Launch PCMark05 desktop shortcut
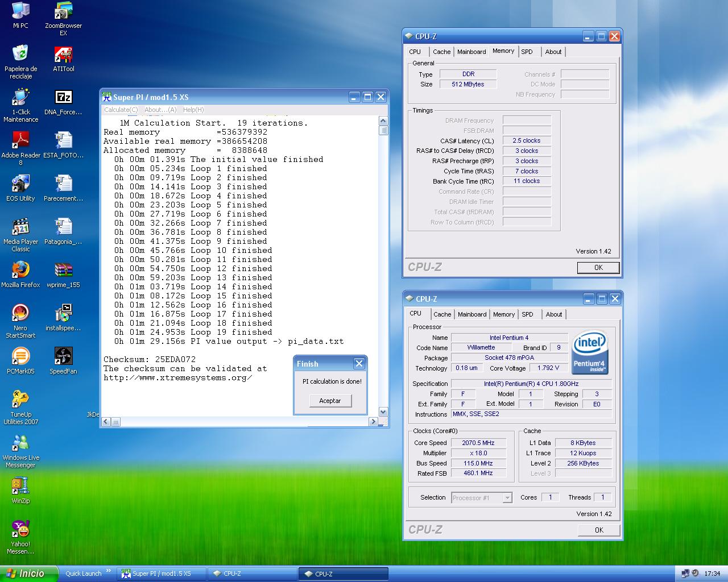Image resolution: width=728 pixels, height=582 pixels. [20, 361]
